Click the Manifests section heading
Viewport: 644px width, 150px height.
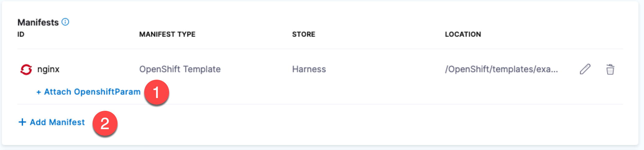tap(38, 22)
